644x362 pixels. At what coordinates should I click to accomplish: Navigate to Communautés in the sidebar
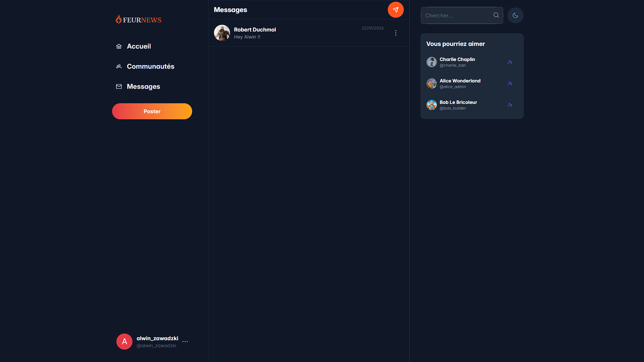point(150,66)
